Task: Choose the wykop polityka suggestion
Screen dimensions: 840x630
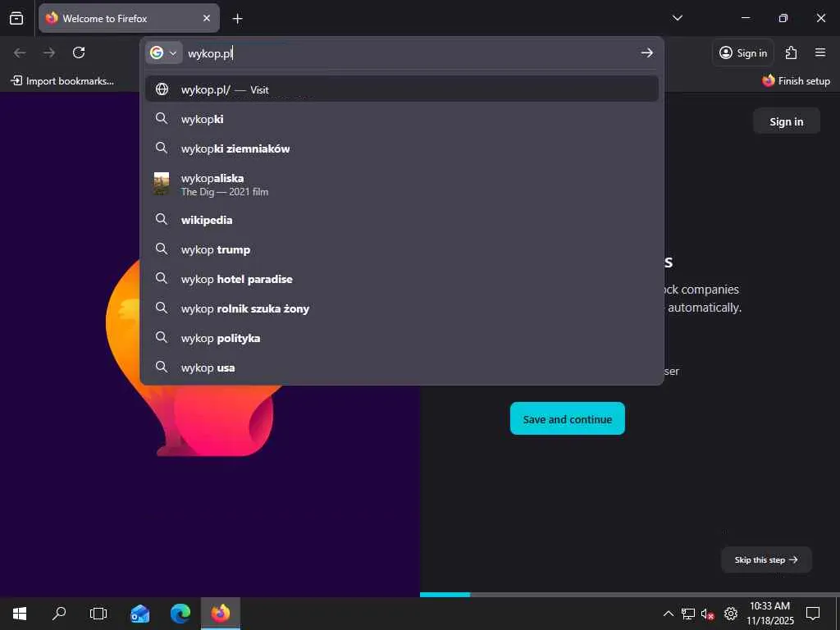Action: click(x=402, y=338)
